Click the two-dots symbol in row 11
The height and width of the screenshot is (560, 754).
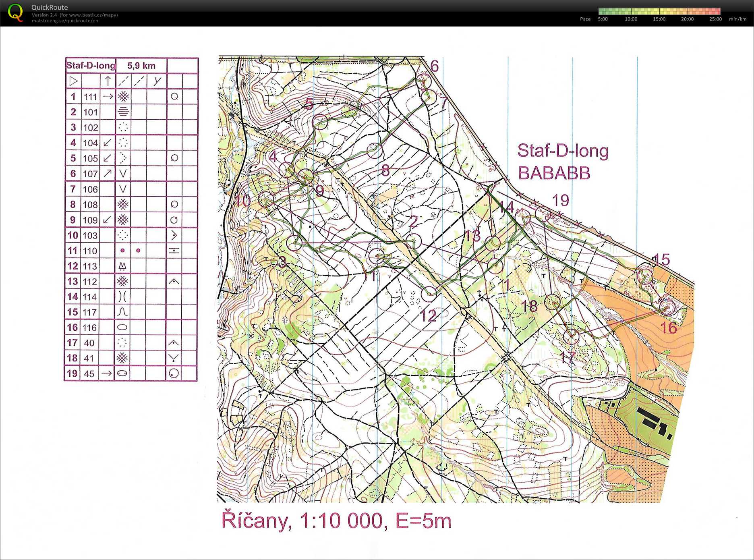130,251
